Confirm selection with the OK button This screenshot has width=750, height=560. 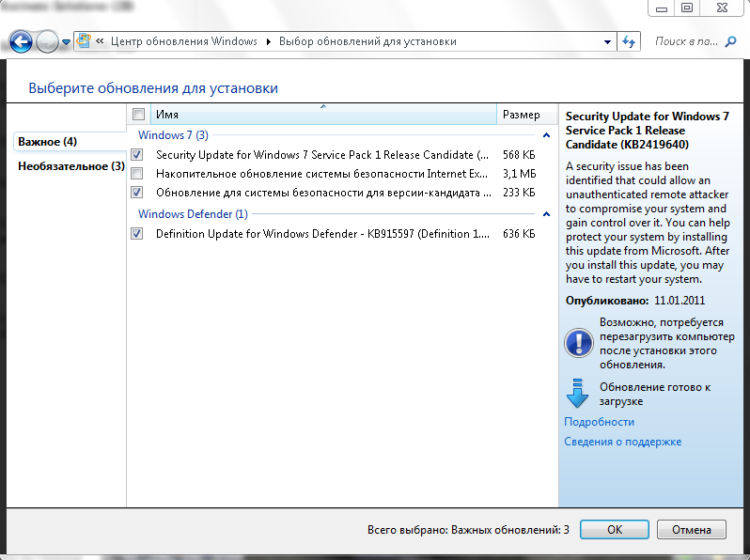tap(615, 529)
